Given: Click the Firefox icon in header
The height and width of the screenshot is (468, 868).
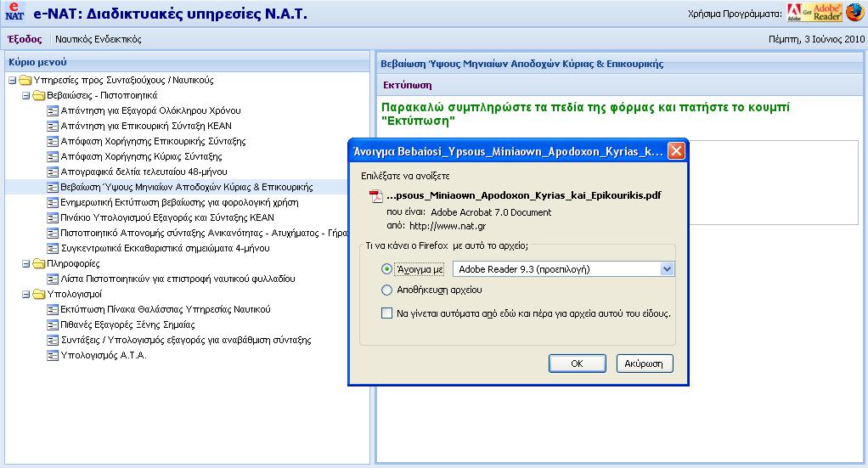Looking at the screenshot, I should pos(854,12).
